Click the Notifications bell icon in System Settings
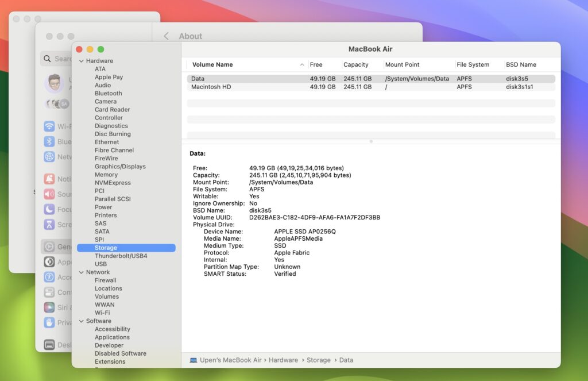This screenshot has width=588, height=381. click(x=49, y=179)
